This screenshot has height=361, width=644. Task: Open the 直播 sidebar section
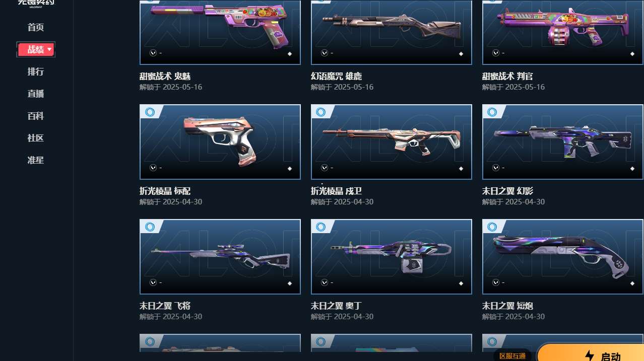(36, 94)
